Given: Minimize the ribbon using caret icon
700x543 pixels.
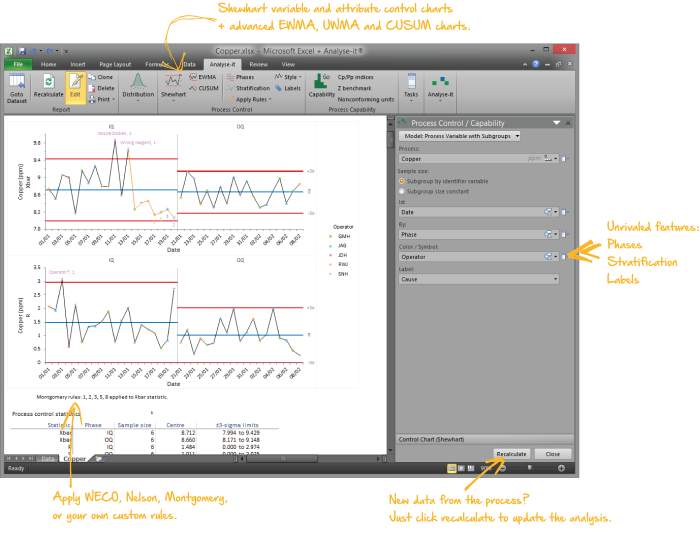Looking at the screenshot, I should point(525,64).
